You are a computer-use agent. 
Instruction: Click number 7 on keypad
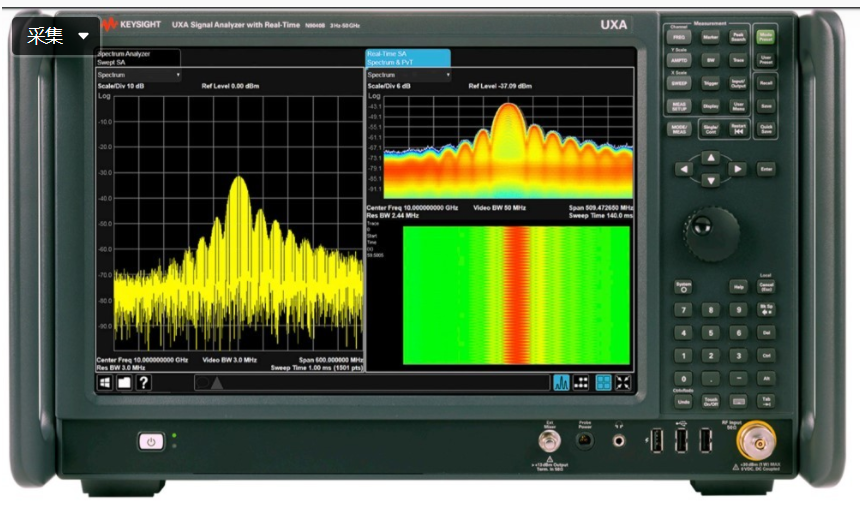683,310
